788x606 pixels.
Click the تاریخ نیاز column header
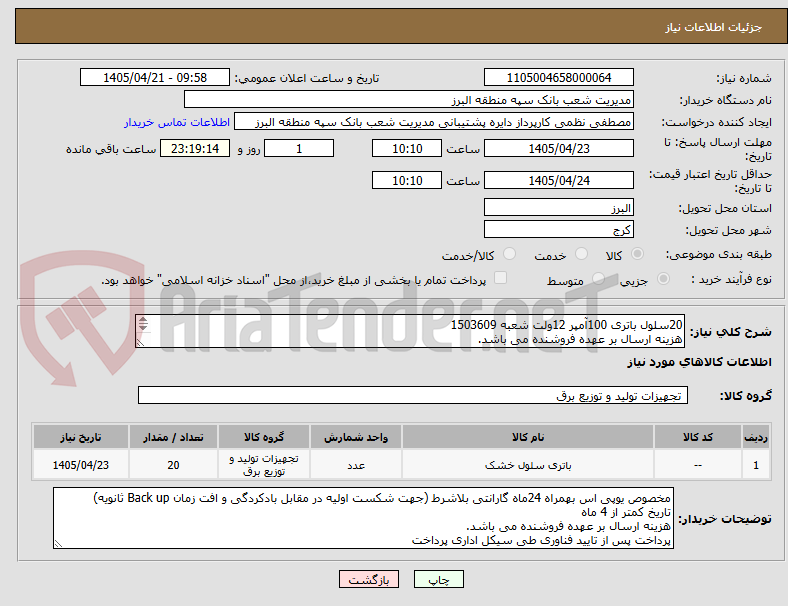(81, 437)
